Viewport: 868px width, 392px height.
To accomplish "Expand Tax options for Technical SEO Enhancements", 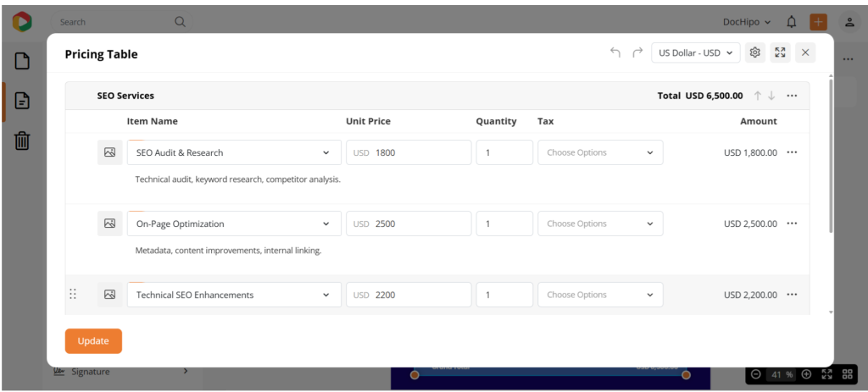I will pos(600,295).
